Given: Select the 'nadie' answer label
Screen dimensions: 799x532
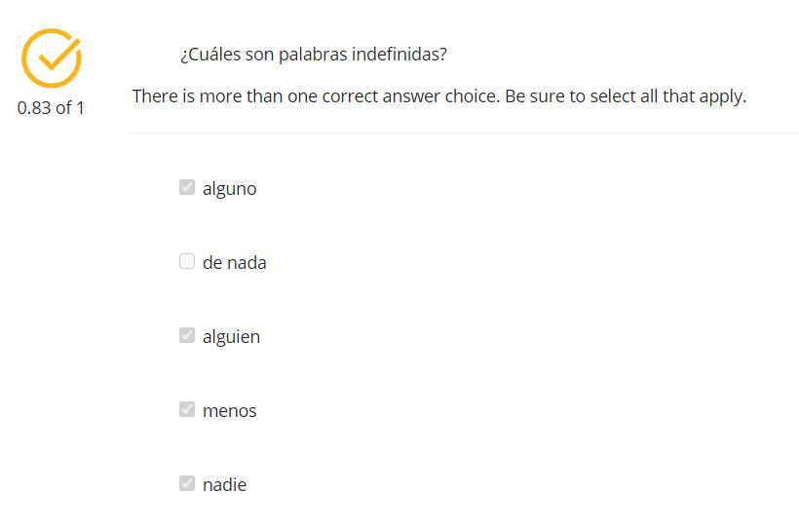Looking at the screenshot, I should coord(224,485).
